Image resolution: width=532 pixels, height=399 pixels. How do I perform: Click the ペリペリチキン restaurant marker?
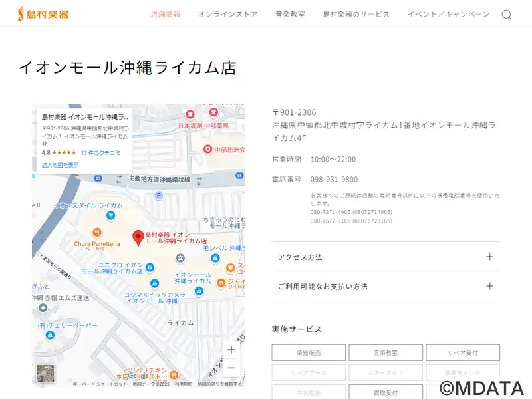coord(174,375)
